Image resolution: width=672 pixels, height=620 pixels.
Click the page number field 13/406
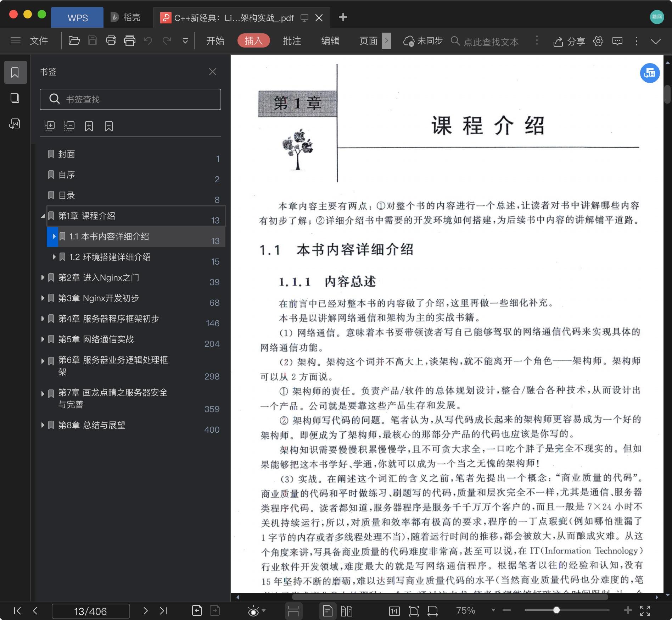click(x=90, y=611)
